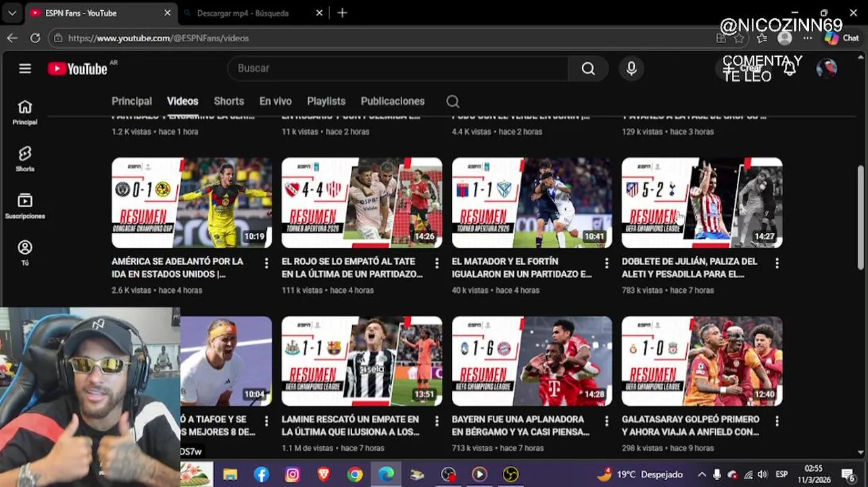
Task: Open options for Bayern fue una aplanadora video
Action: 606,421
